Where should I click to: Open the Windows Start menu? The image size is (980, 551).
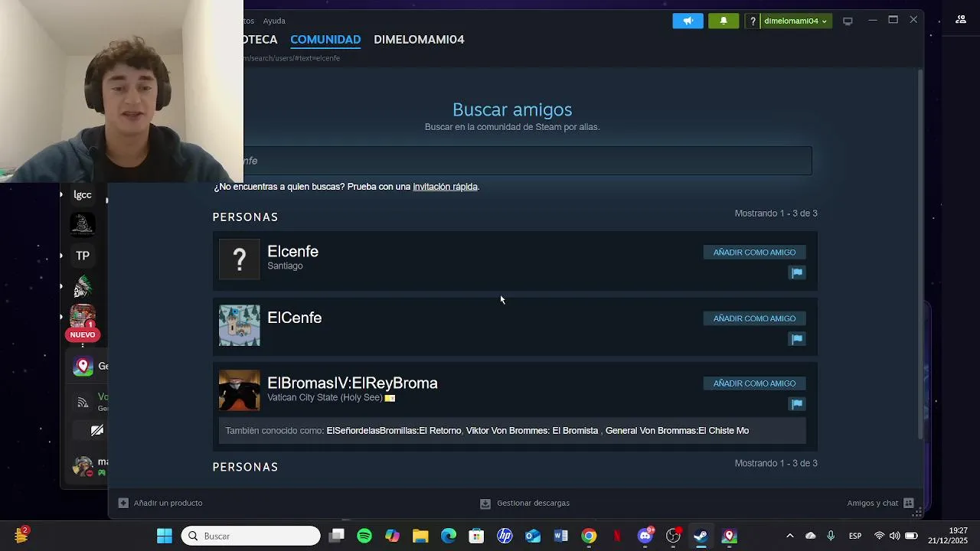[165, 536]
